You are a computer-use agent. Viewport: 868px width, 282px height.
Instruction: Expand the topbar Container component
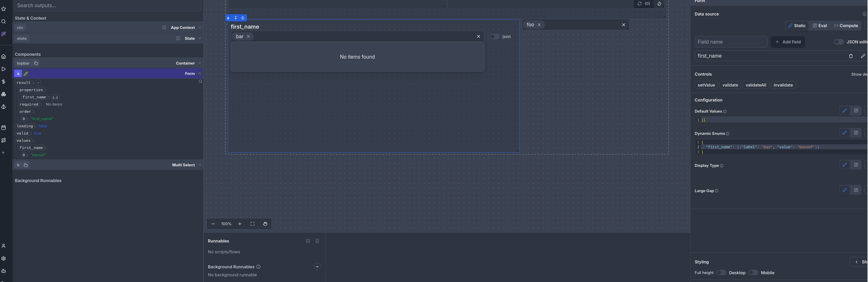[200, 63]
